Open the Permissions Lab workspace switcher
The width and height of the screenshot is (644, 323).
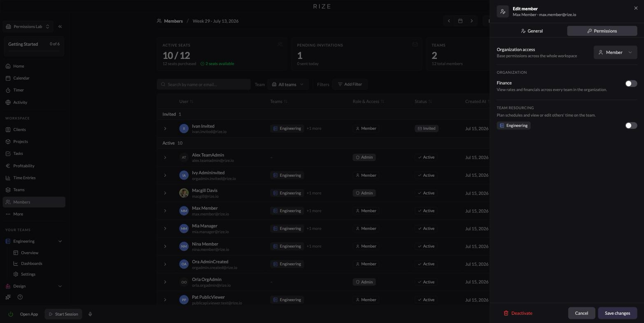[x=28, y=26]
